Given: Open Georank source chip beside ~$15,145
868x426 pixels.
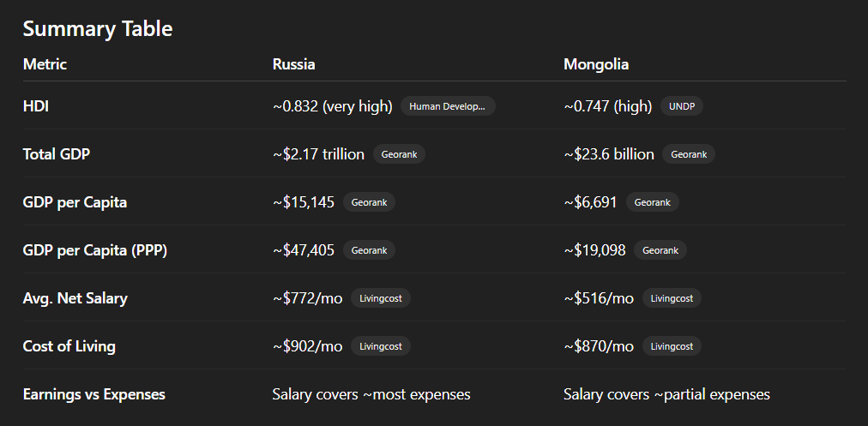Looking at the screenshot, I should point(369,202).
